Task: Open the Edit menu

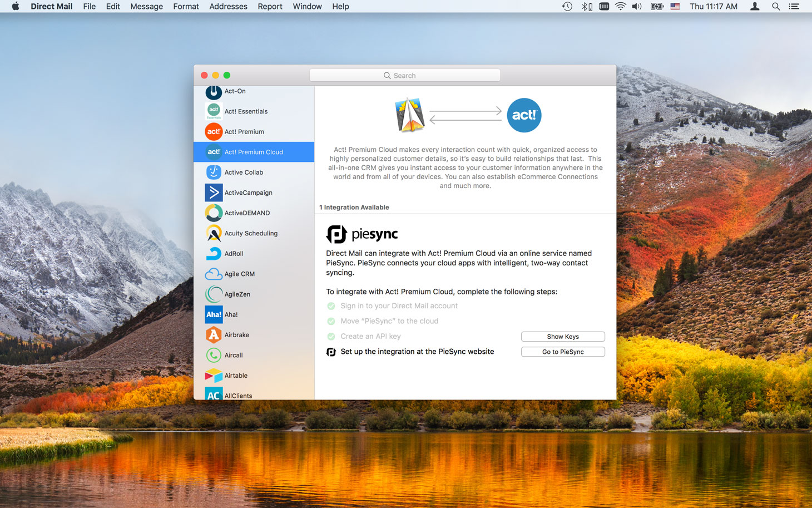Action: pyautogui.click(x=113, y=7)
